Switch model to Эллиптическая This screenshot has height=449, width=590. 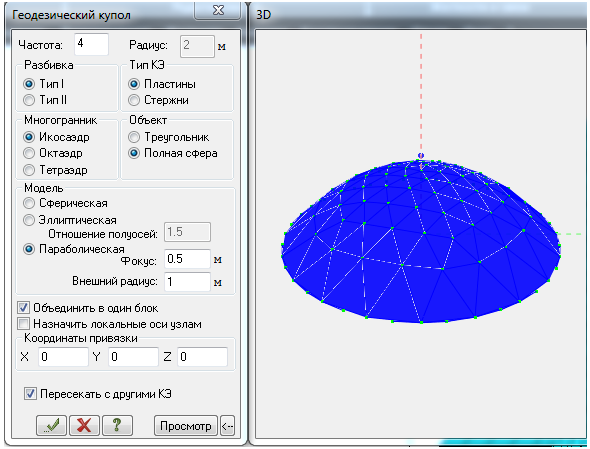(70, 220)
